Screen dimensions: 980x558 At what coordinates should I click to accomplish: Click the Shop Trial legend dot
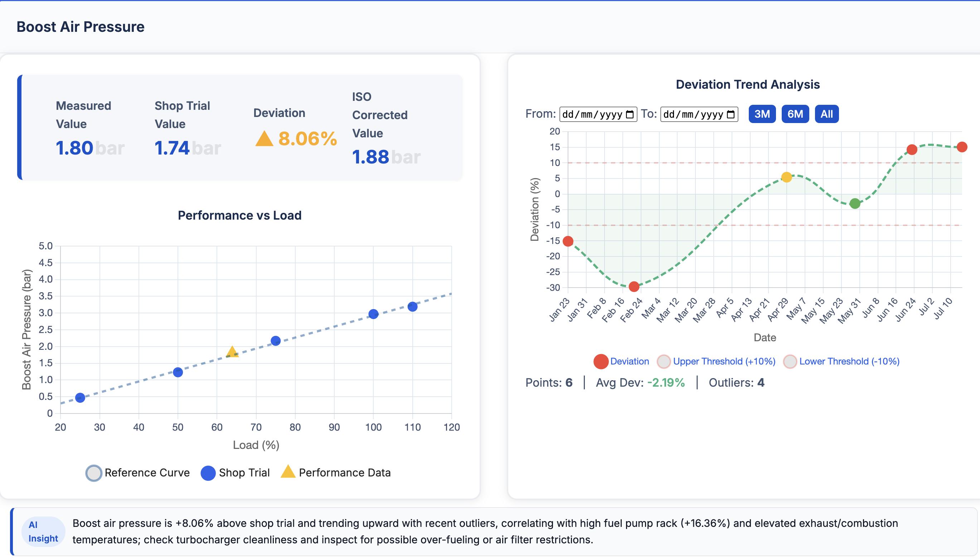208,473
